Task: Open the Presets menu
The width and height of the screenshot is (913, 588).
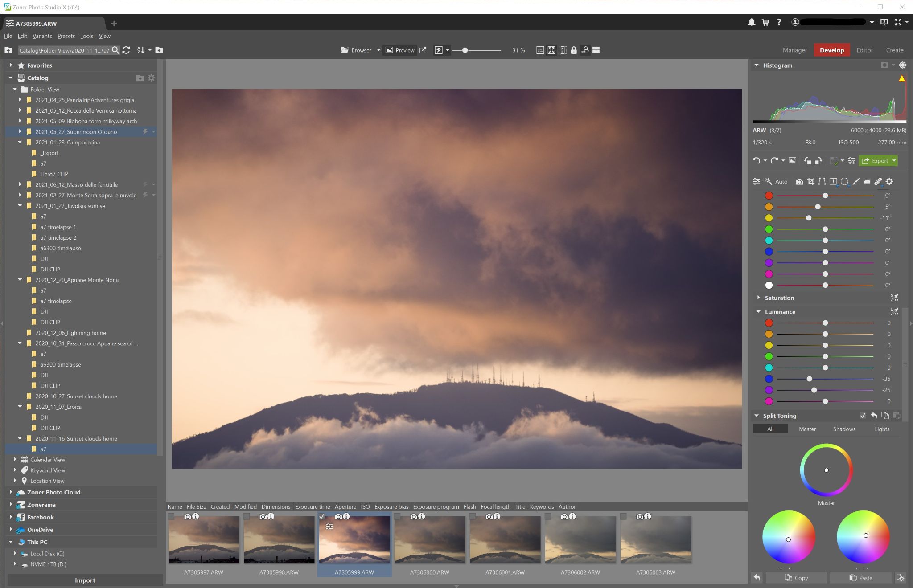Action: coord(66,36)
